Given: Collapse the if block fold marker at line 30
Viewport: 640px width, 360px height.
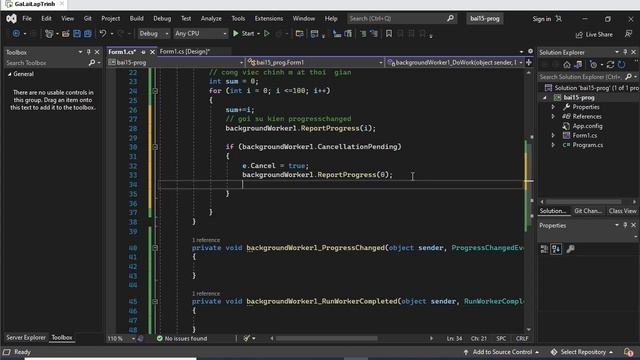Looking at the screenshot, I should click(x=155, y=147).
